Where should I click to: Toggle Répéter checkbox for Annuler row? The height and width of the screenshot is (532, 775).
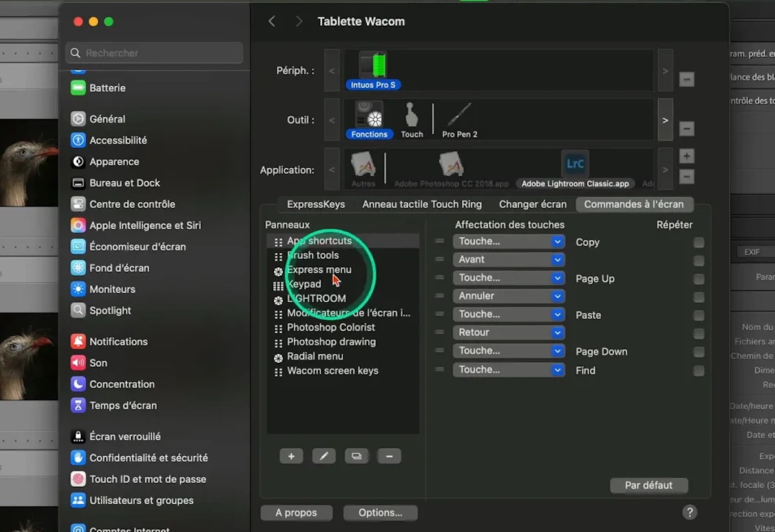tap(698, 298)
